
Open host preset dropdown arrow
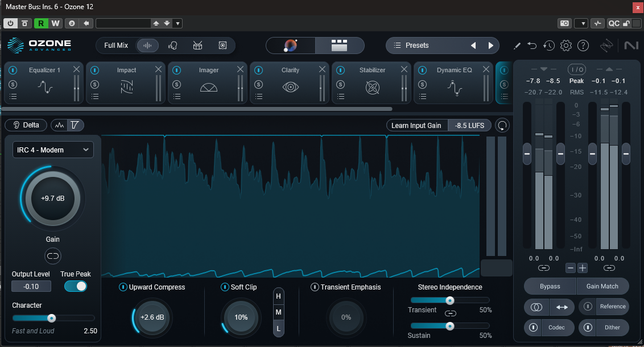click(177, 23)
